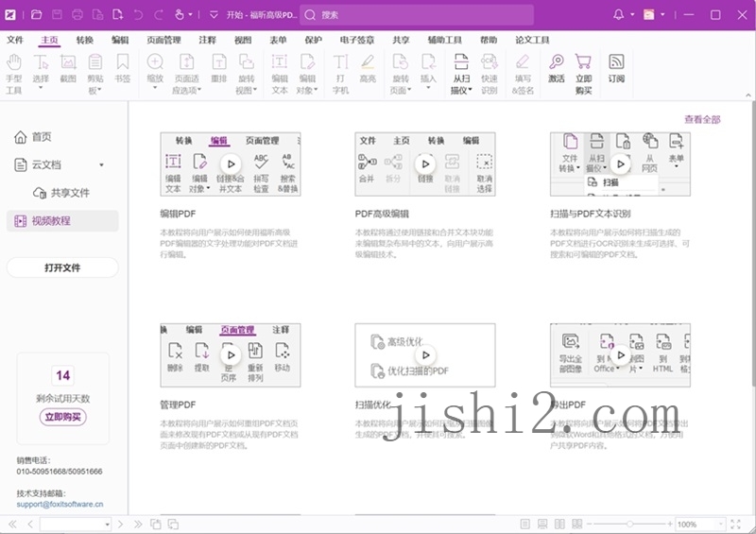Open the zoom percentage 100% dropdown
This screenshot has width=756, height=534.
(721, 524)
